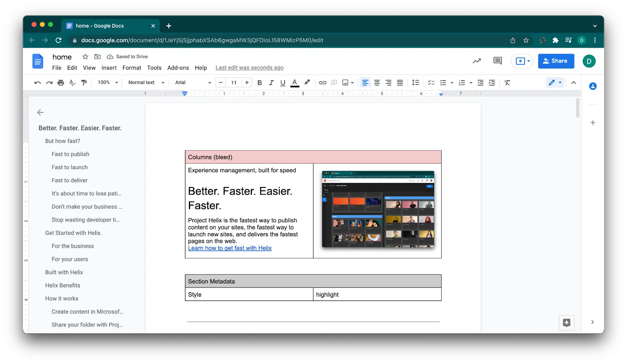Open the zoom level 100% dropdown
The width and height of the screenshot is (627, 364).
(x=108, y=83)
